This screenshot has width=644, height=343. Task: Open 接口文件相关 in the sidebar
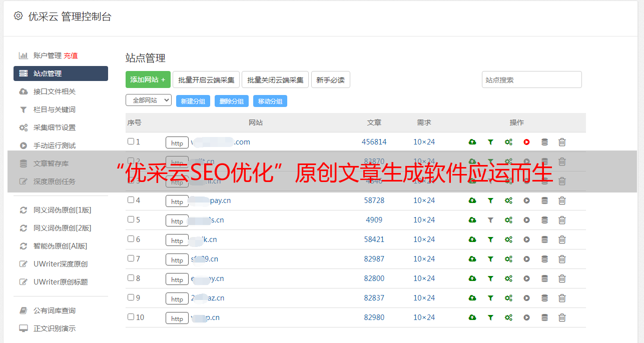(x=55, y=91)
